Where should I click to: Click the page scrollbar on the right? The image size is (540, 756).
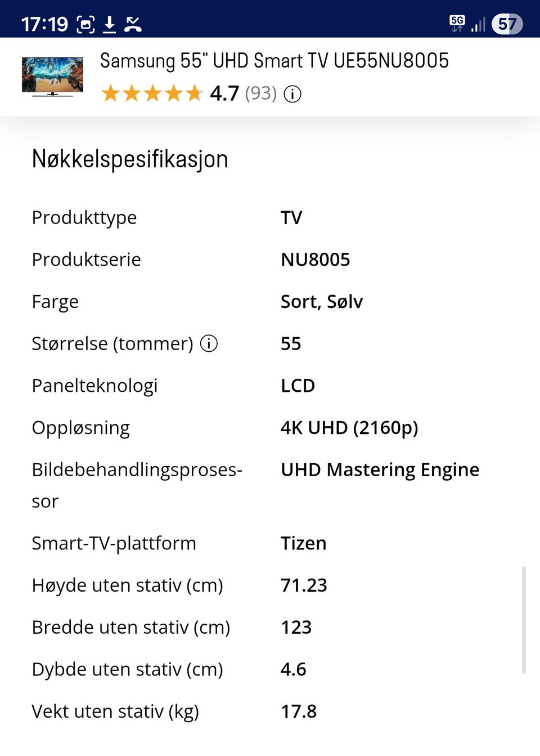[x=524, y=619]
